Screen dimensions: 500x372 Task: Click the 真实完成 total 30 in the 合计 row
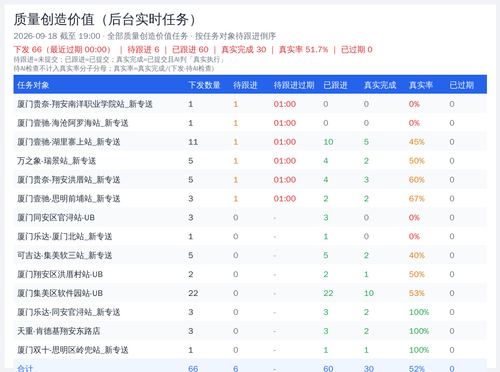369,369
